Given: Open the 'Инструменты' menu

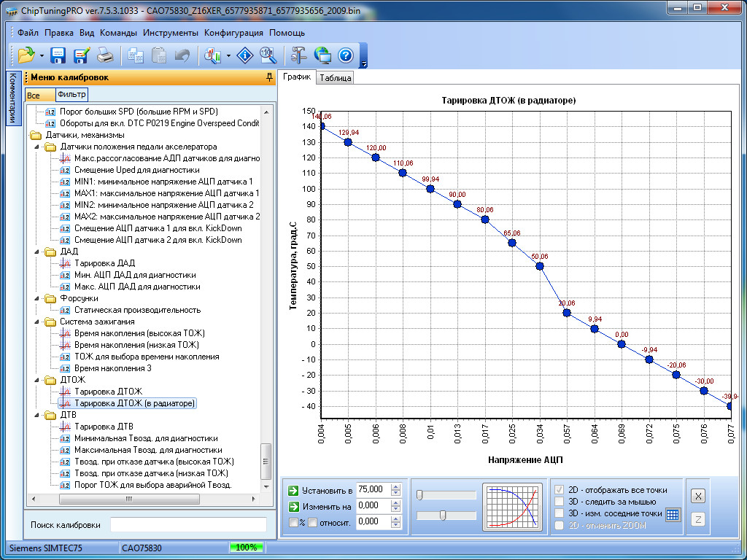Looking at the screenshot, I should 170,33.
